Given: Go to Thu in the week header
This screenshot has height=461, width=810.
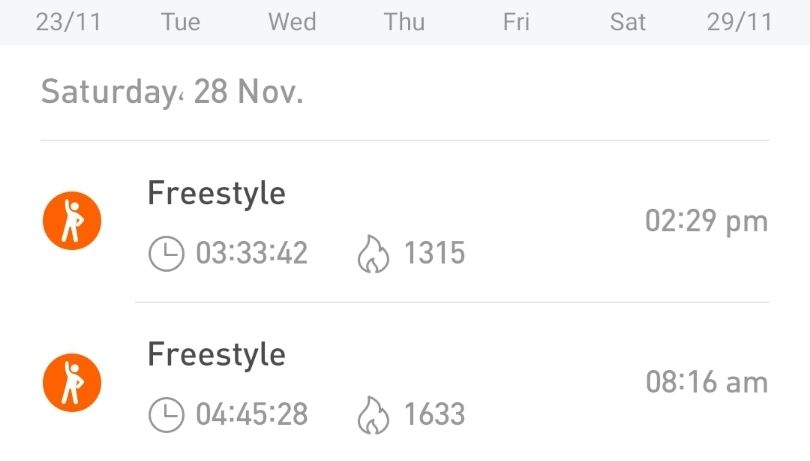Looking at the screenshot, I should pyautogui.click(x=404, y=22).
